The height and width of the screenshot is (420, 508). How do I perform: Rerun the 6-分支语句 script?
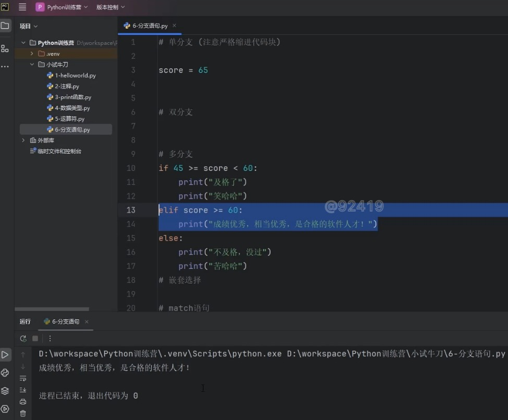pos(23,339)
